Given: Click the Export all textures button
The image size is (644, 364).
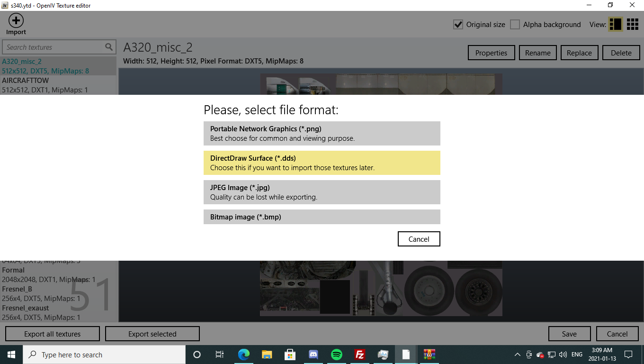Looking at the screenshot, I should (53, 334).
